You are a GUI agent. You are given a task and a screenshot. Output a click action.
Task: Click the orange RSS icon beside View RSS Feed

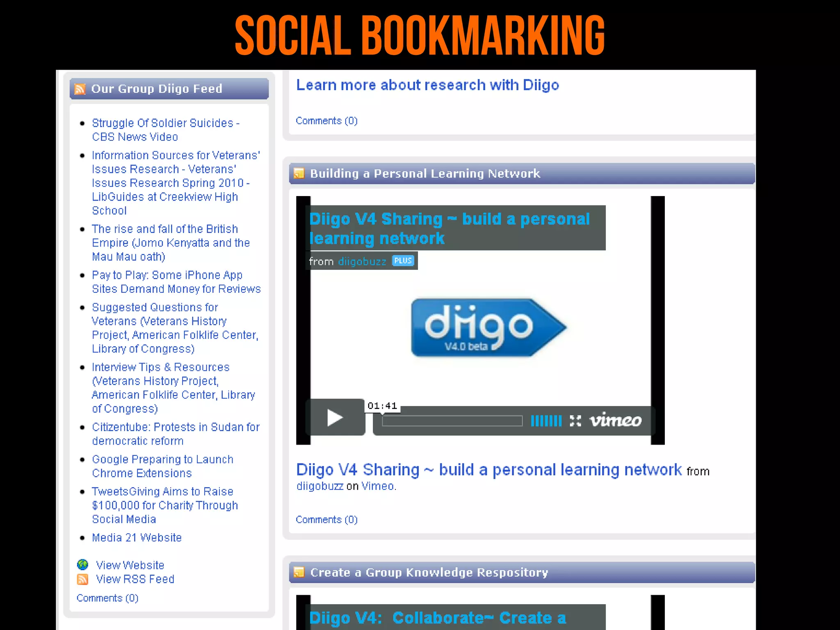click(82, 579)
